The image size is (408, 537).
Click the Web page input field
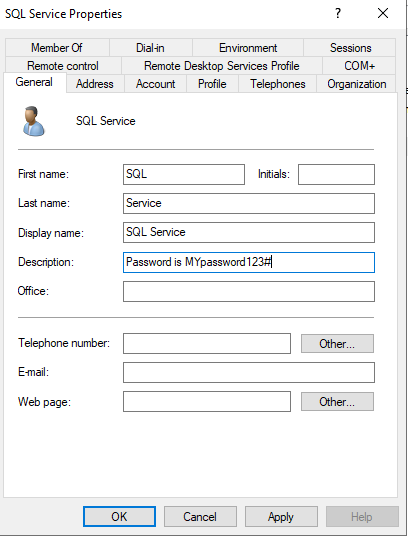tap(207, 402)
